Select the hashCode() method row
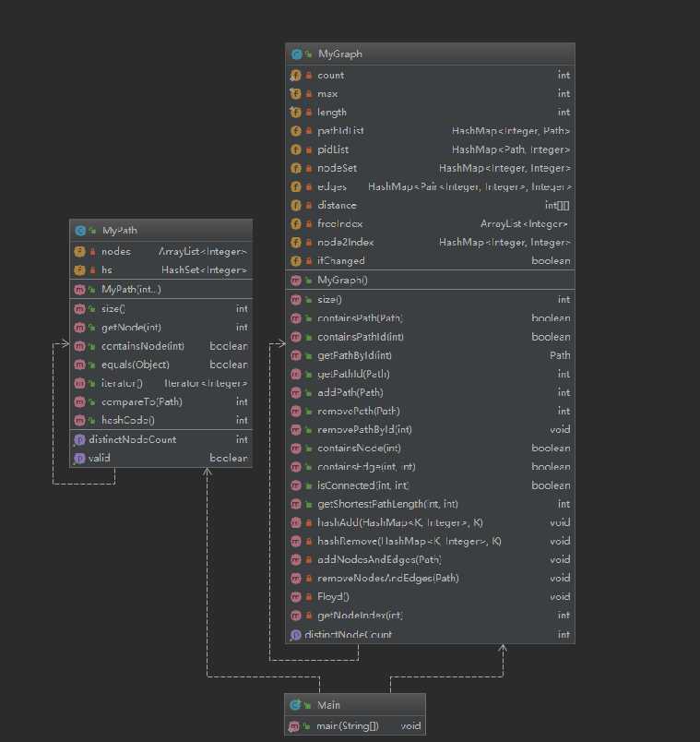 pos(160,420)
